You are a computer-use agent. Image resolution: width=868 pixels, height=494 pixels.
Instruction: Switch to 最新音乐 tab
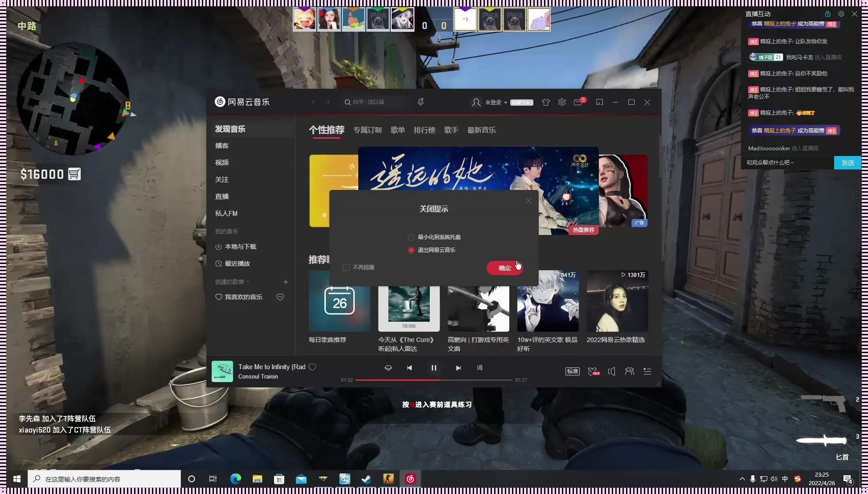482,130
